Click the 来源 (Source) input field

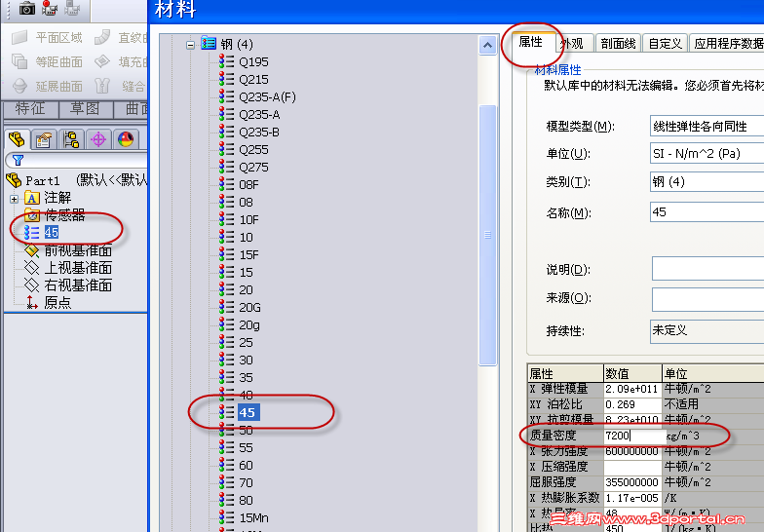(707, 298)
